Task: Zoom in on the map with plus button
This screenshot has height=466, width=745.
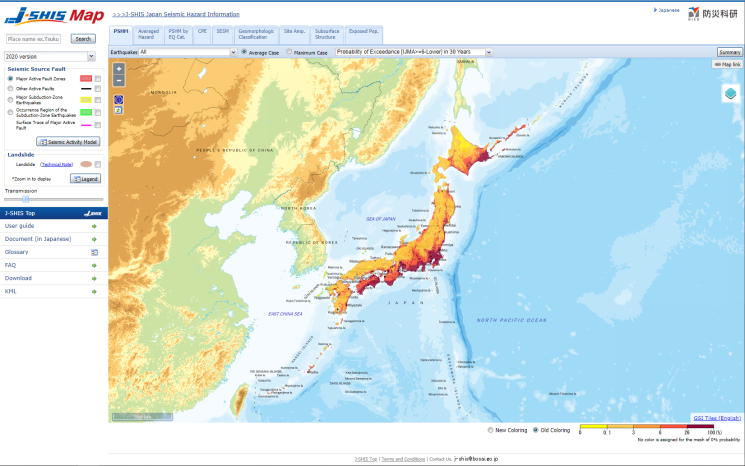Action: pos(119,69)
